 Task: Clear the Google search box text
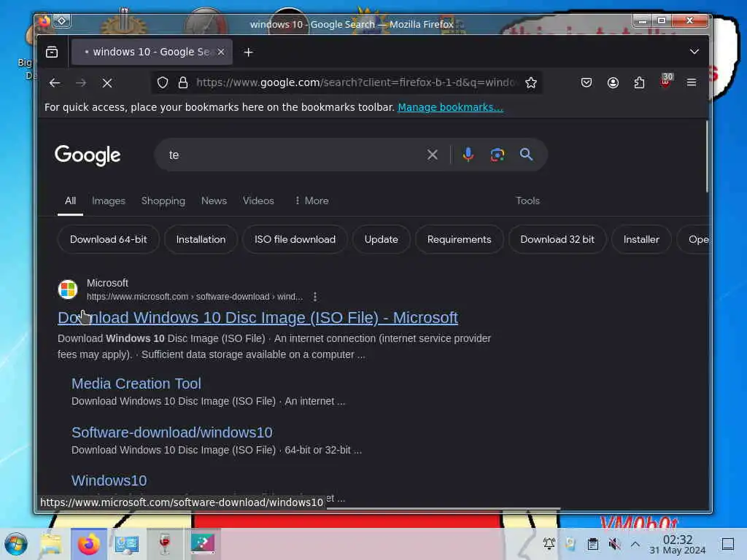pyautogui.click(x=433, y=155)
